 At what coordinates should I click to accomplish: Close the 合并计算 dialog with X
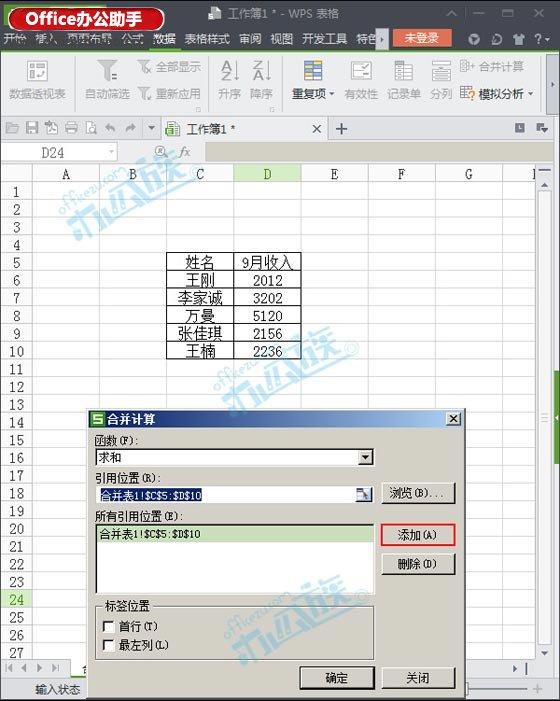pos(453,418)
